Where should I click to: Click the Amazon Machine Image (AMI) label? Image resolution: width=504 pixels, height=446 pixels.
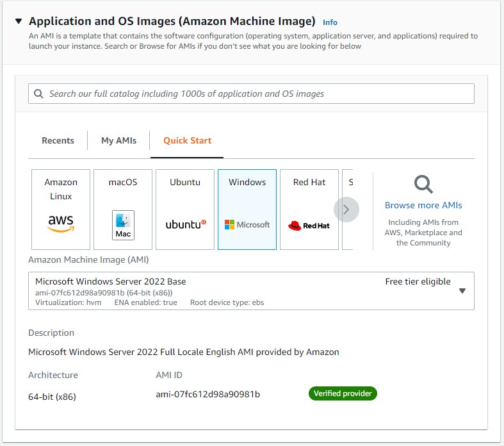pos(88,260)
